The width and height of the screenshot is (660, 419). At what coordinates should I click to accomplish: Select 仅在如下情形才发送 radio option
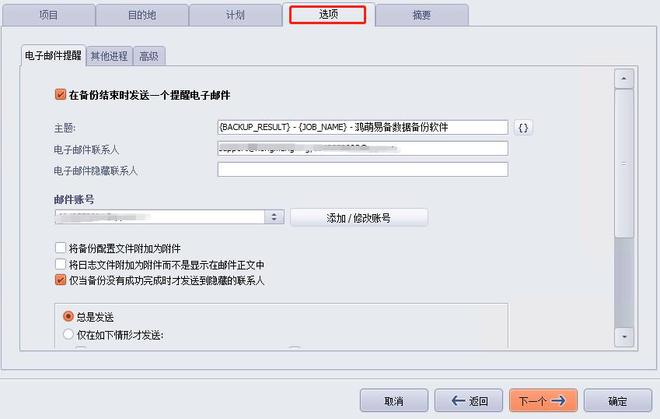tap(68, 335)
